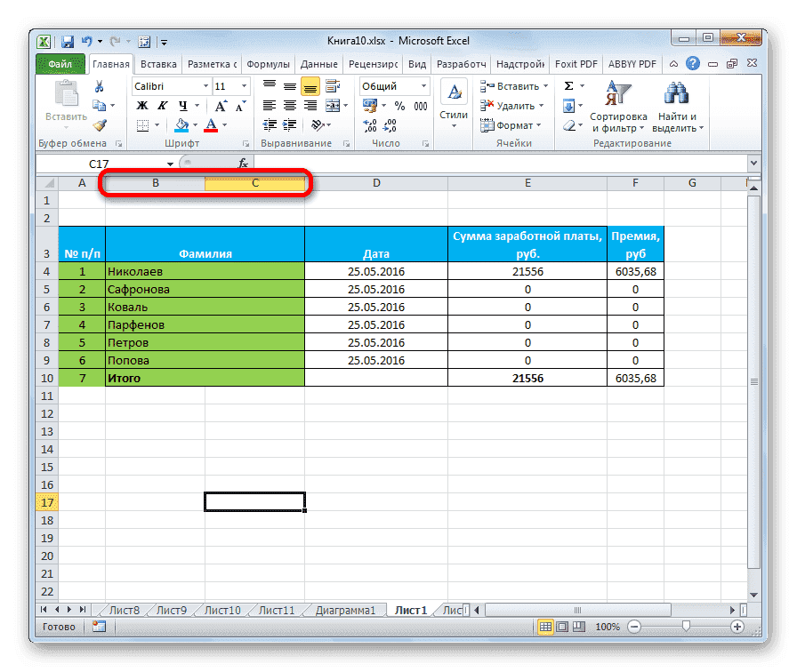Open the font size dropdown
This screenshot has height=672, width=797.
click(x=242, y=85)
